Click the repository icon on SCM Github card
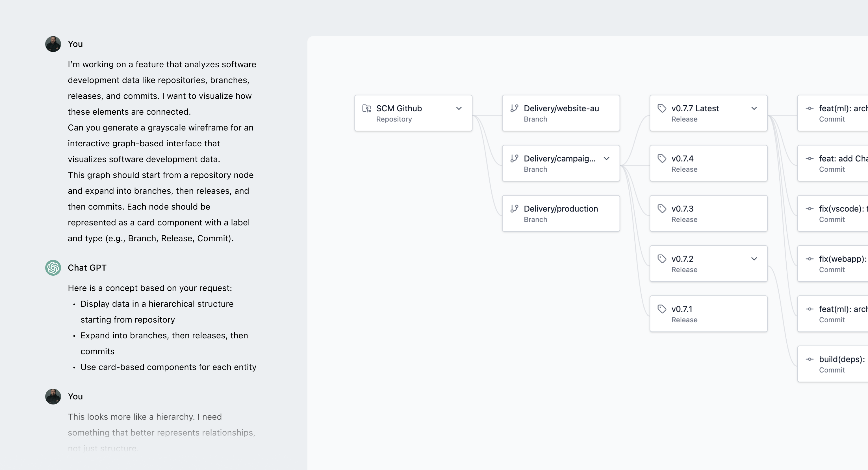 (366, 108)
